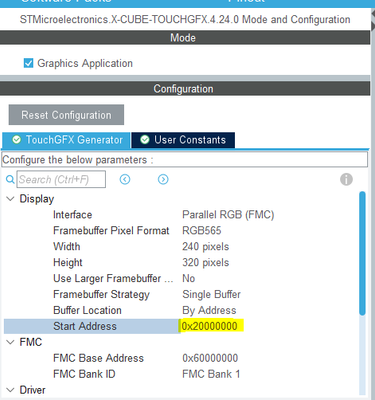Screen dimensions: 375x400
Task: Click the Configure the below parameters text
Action: (78, 160)
